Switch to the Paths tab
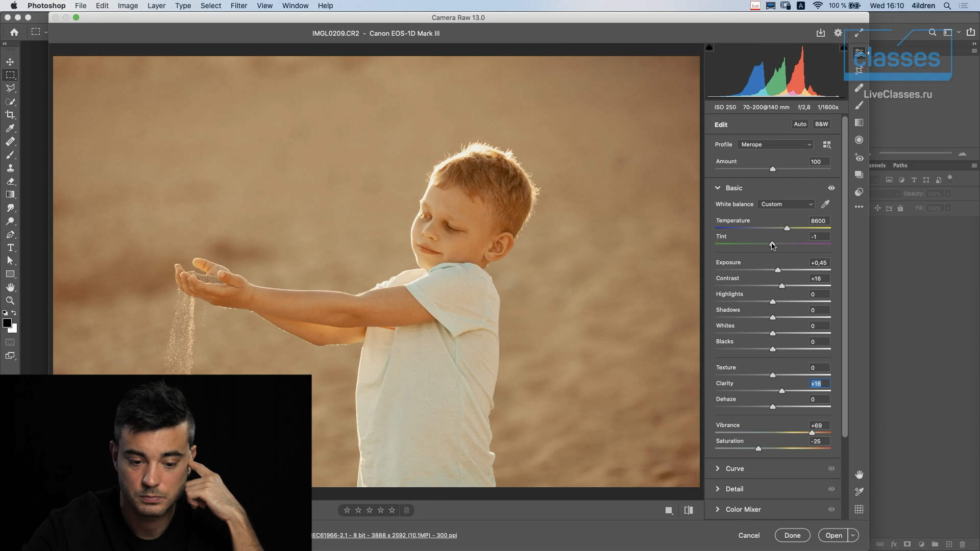The width and height of the screenshot is (980, 551). point(900,166)
